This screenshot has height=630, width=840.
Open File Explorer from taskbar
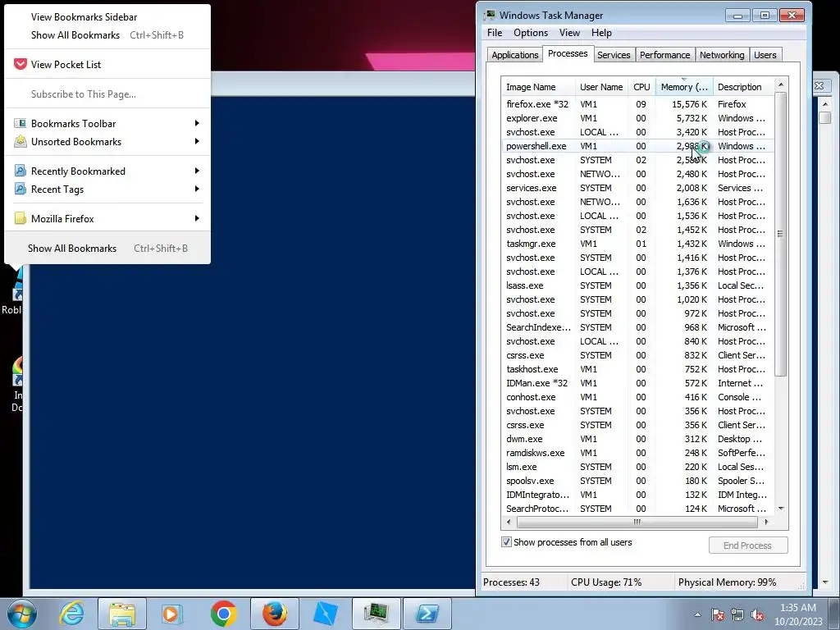click(x=122, y=614)
